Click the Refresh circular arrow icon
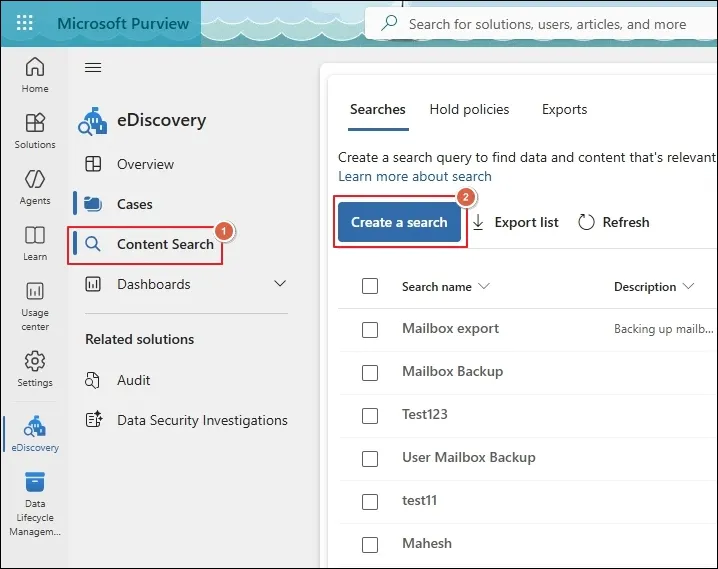Image resolution: width=718 pixels, height=569 pixels. point(586,222)
